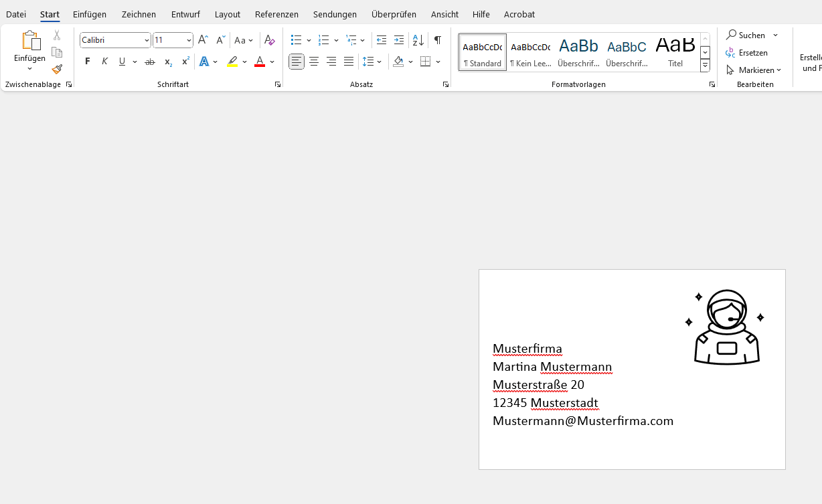The image size is (822, 504).
Task: Click the scissors Cut icon
Action: point(57,35)
